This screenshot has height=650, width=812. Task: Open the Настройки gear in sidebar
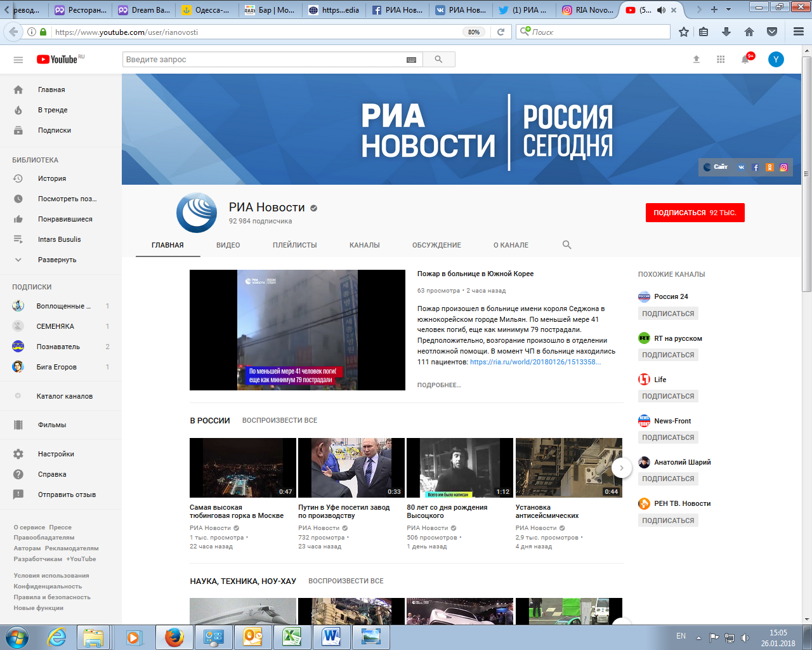pyautogui.click(x=18, y=454)
